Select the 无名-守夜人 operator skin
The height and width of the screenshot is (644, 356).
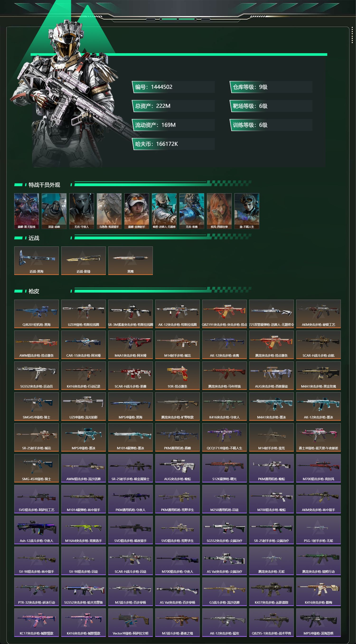81,211
